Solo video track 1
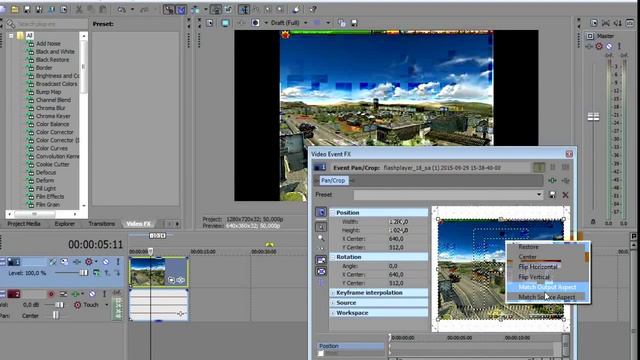The width and height of the screenshot is (640, 360). pyautogui.click(x=118, y=262)
